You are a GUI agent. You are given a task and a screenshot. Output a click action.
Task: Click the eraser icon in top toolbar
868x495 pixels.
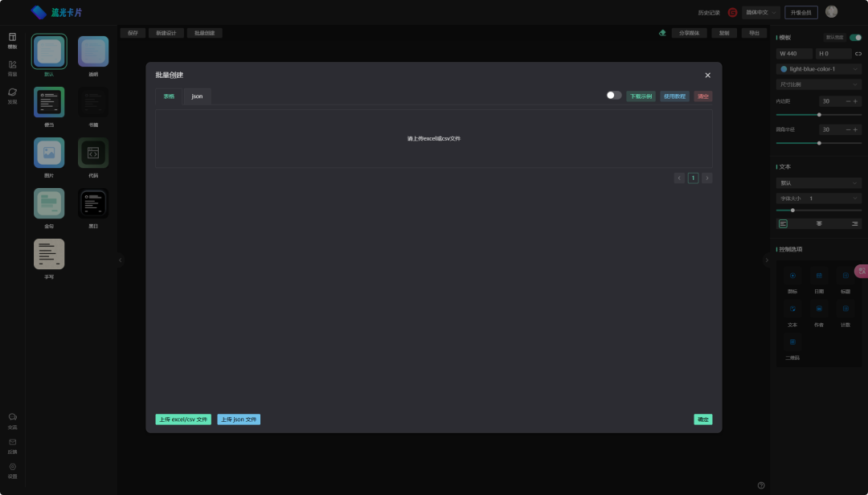click(x=662, y=33)
